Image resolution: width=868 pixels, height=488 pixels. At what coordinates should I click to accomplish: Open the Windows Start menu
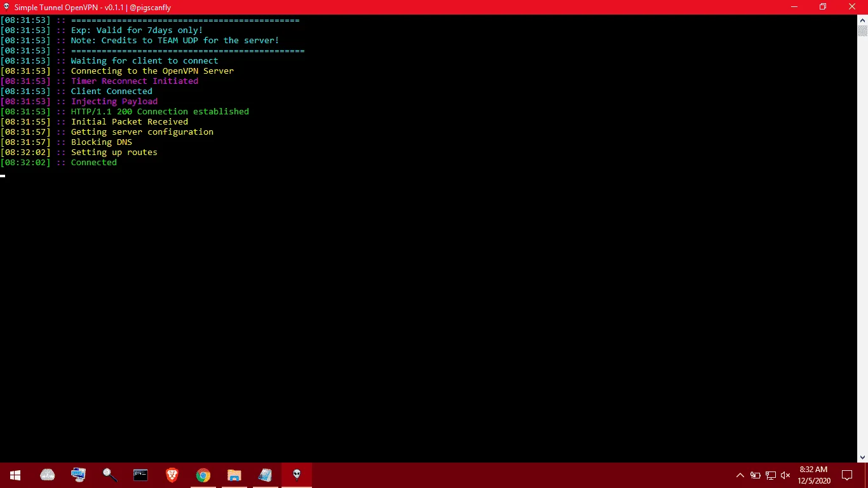[x=15, y=475]
